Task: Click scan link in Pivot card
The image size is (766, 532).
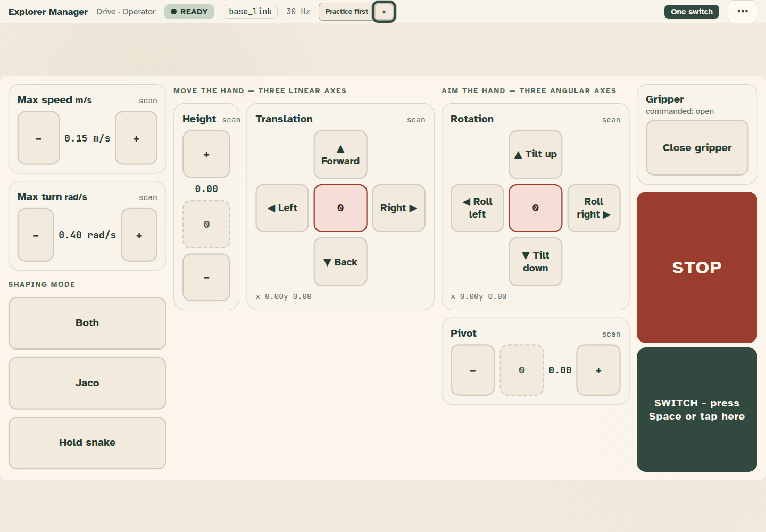Action: click(611, 334)
